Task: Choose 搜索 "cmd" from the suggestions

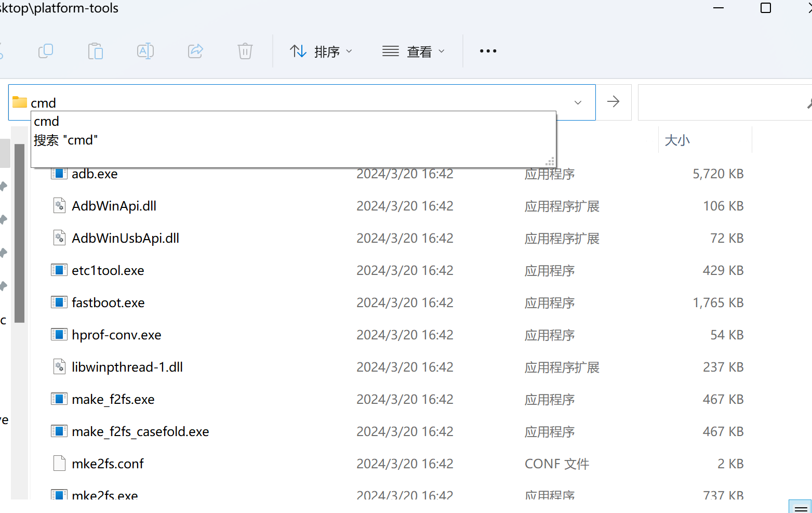Action: (66, 140)
